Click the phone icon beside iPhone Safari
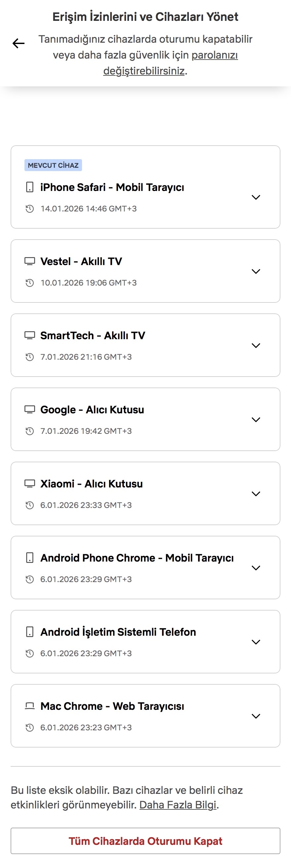The width and height of the screenshot is (291, 868). click(x=30, y=187)
